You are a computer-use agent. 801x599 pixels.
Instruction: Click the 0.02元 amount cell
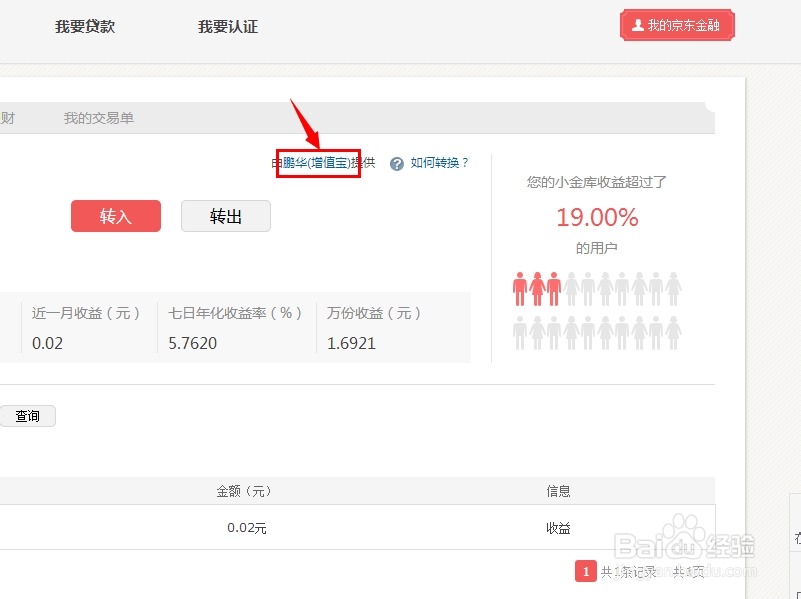click(247, 528)
